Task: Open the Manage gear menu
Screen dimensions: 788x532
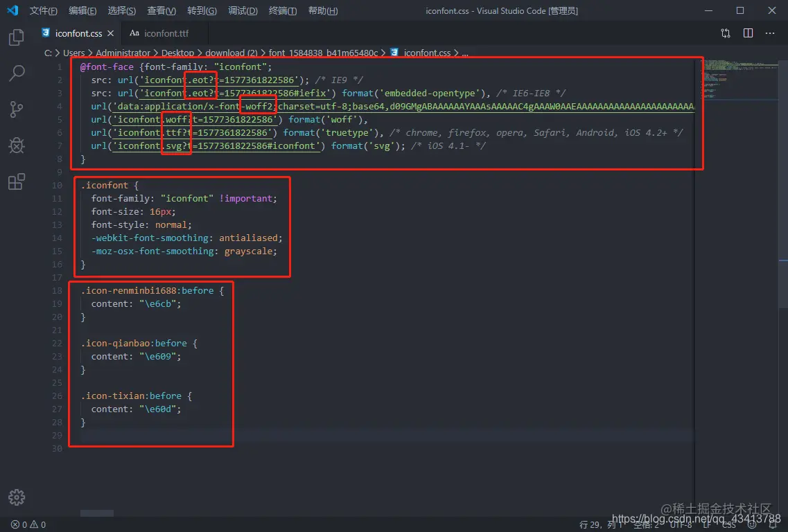Action: pyautogui.click(x=17, y=497)
